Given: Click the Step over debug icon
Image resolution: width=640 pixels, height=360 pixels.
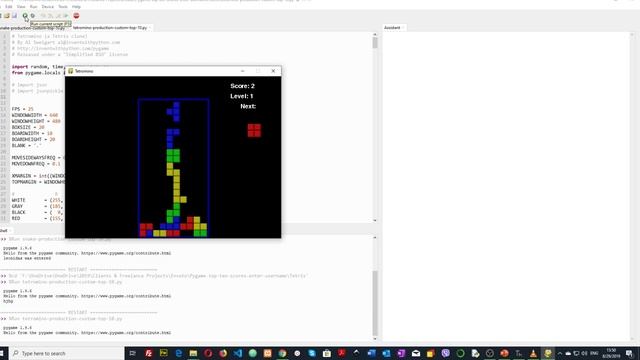Looking at the screenshot, I should click(43, 16).
